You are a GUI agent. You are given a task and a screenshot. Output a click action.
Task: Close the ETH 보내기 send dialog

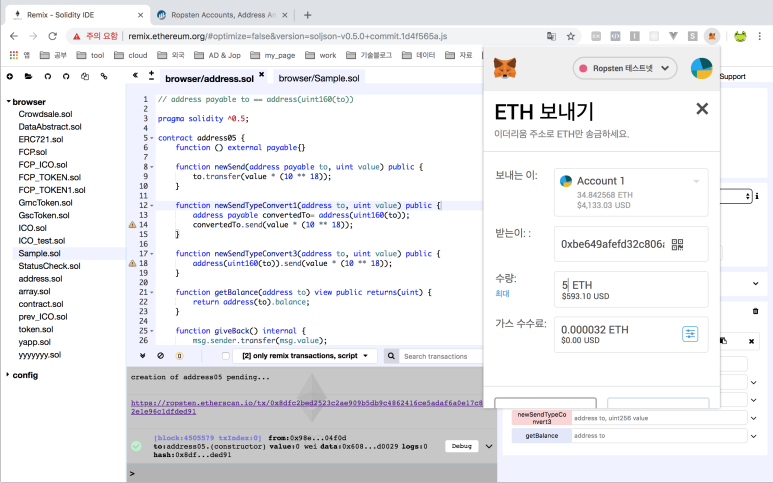[702, 108]
